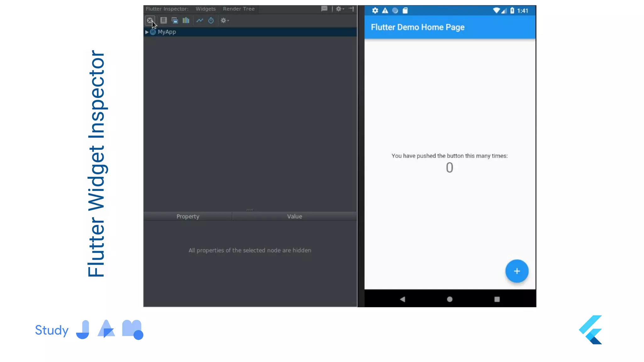Switch to the Render Tree tab
The width and height of the screenshot is (644, 362).
click(239, 9)
